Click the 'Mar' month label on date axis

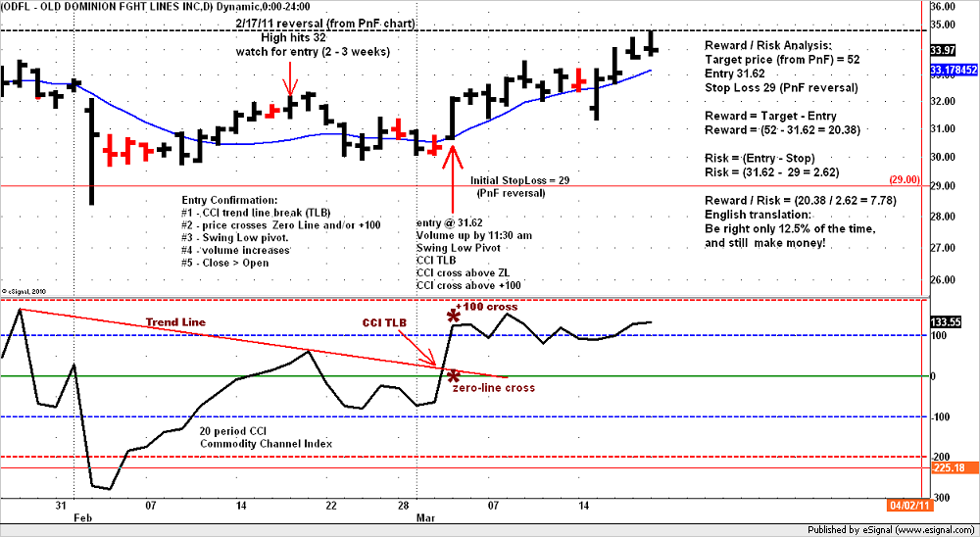click(x=425, y=518)
